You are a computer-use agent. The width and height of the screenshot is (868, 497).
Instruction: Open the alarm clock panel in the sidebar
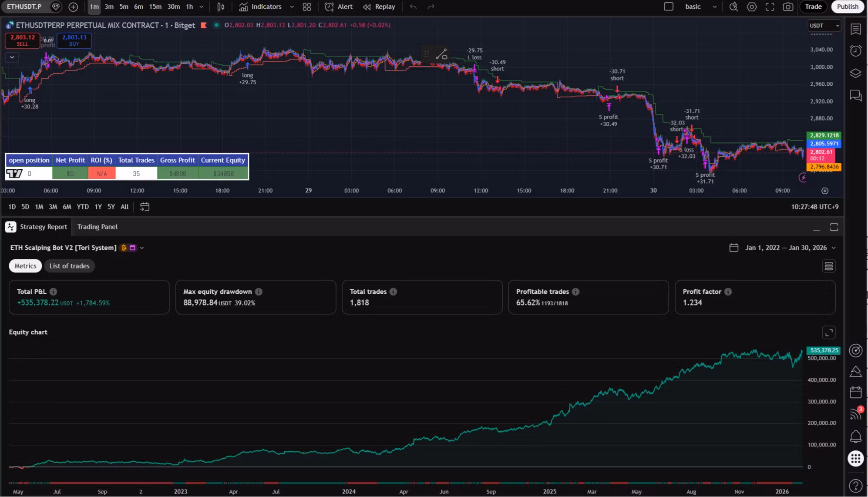(x=855, y=50)
